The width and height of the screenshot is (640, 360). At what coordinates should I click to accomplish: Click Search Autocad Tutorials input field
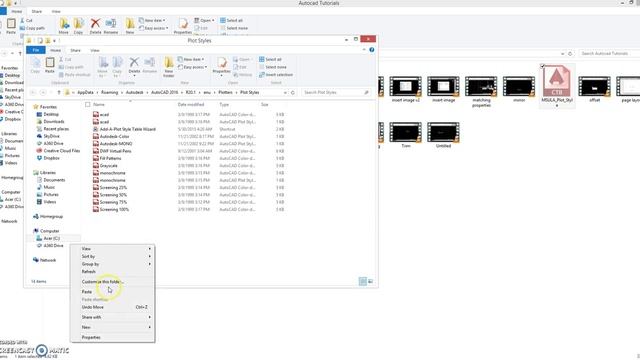[609, 53]
